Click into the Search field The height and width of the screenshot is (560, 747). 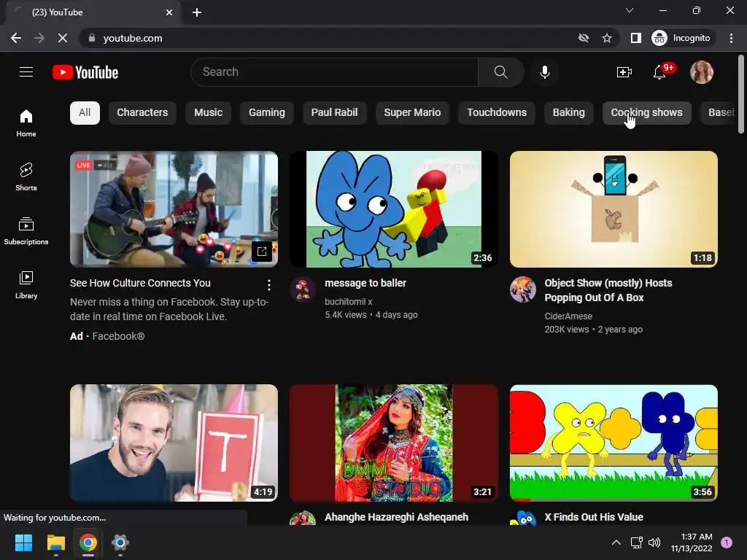point(334,72)
